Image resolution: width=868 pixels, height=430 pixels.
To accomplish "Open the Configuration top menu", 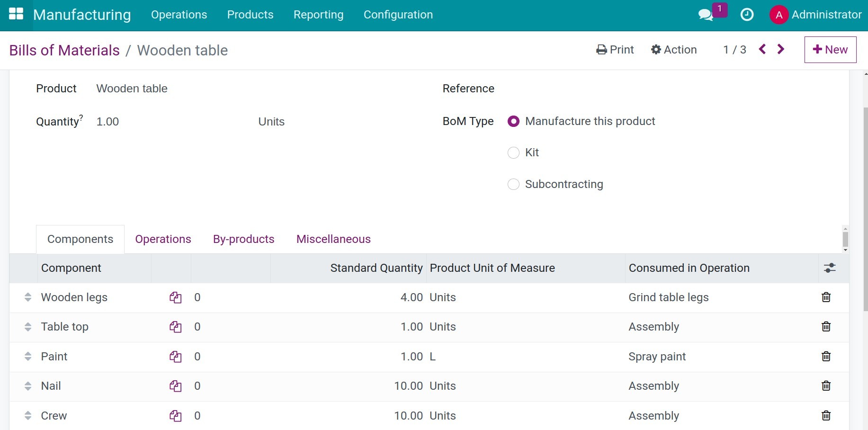I will (398, 15).
